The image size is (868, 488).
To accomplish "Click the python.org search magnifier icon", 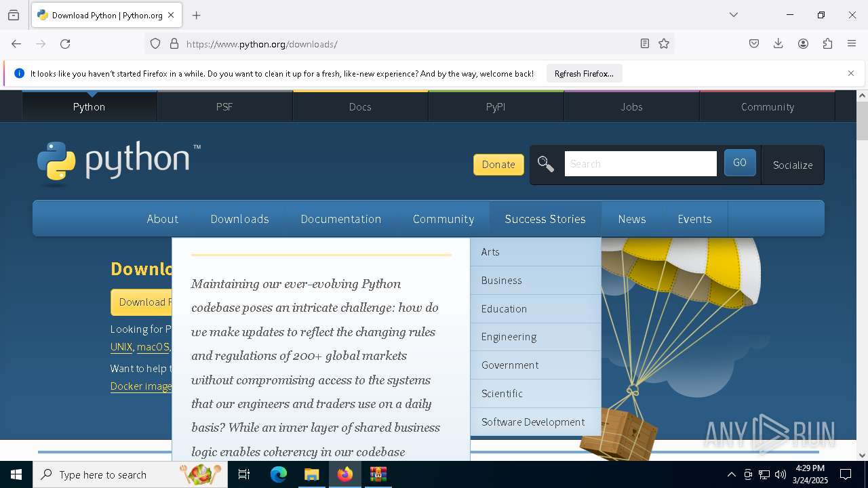I will pos(546,164).
